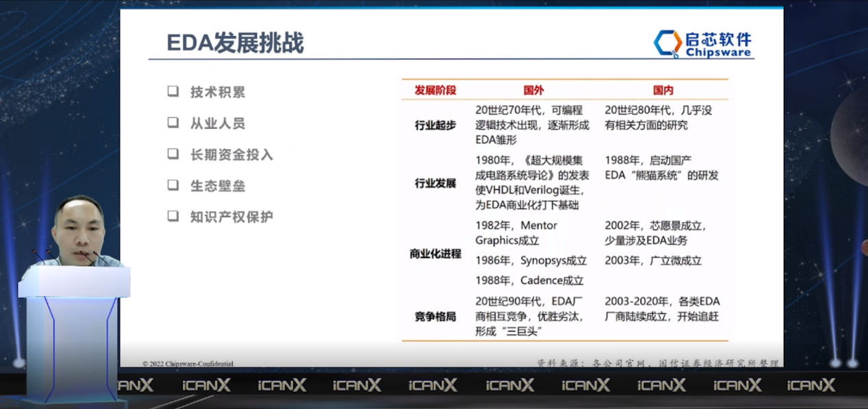This screenshot has width=868, height=409.
Task: Click the 国外 column header
Action: 534,90
